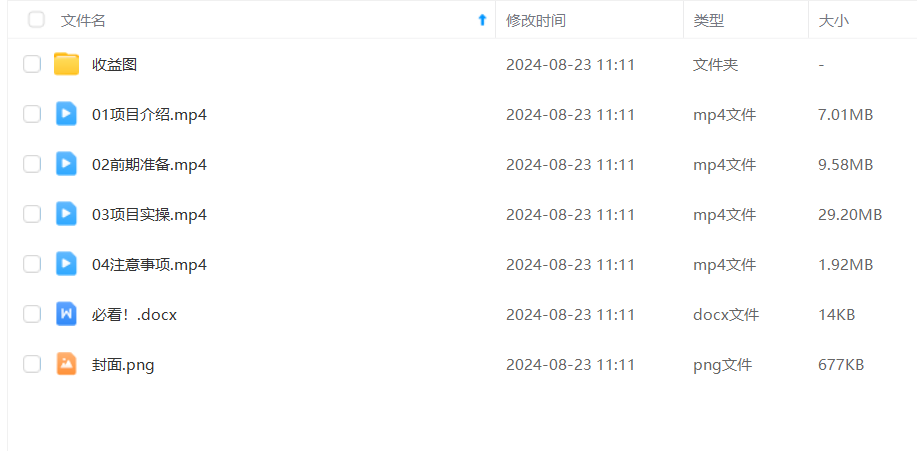Sort by the 修改时间 column header
917x451 pixels.
(536, 21)
